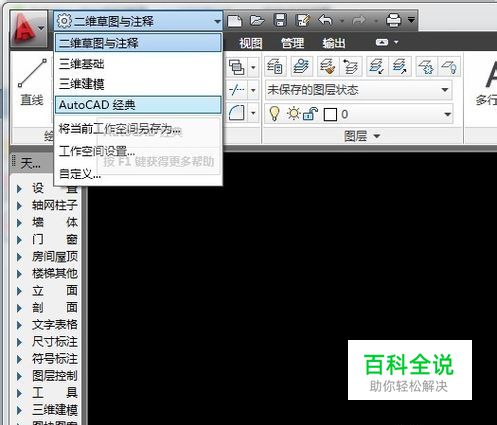497x425 pixels.
Task: Open the ribbon minimize options arrow
Action: [396, 42]
